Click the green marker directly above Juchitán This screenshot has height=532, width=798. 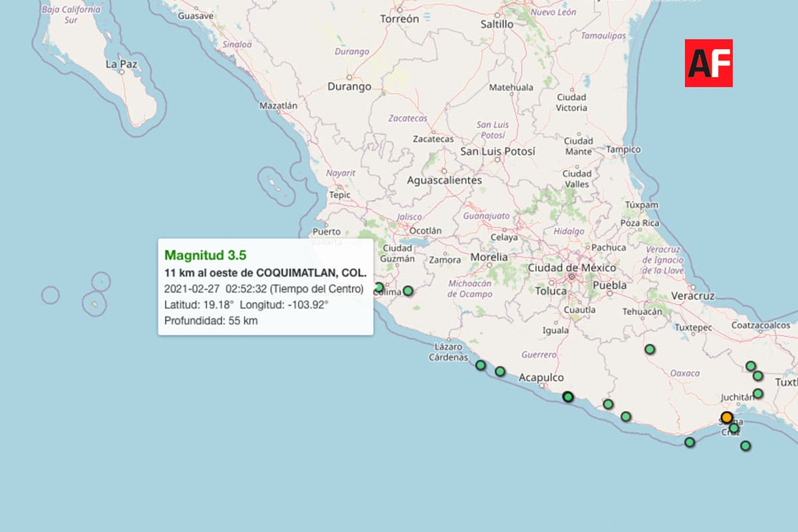tap(757, 393)
